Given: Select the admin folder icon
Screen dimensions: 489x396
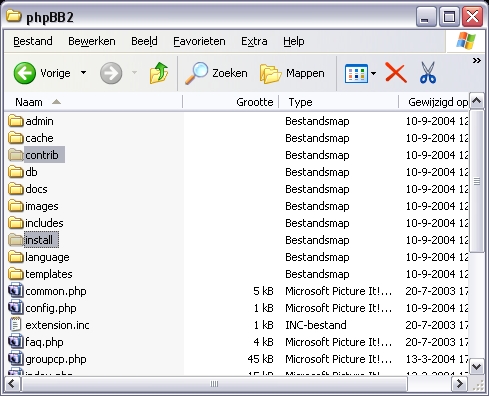Looking at the screenshot, I should [x=16, y=121].
